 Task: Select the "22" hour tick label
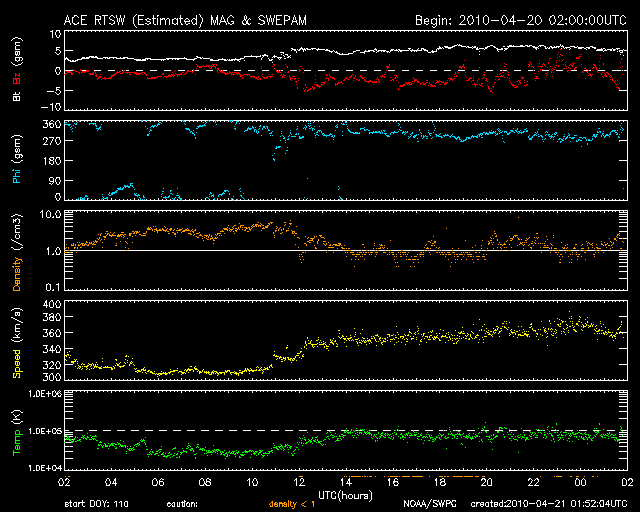(x=533, y=482)
